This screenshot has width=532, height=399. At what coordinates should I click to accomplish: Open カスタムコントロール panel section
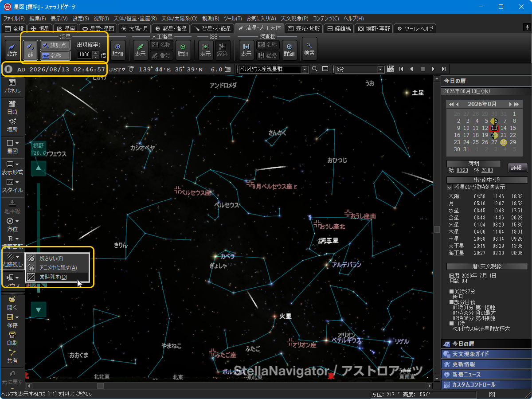(486, 385)
